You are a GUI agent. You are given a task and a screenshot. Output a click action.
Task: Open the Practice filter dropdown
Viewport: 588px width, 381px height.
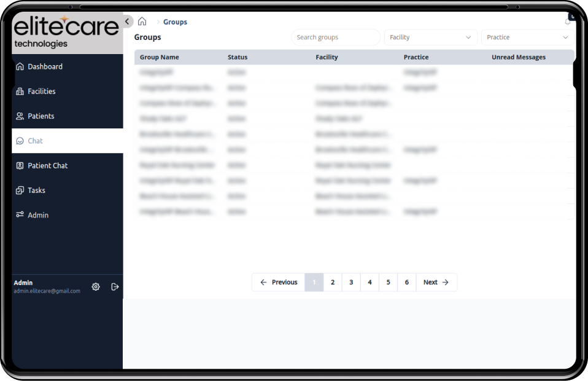(527, 37)
